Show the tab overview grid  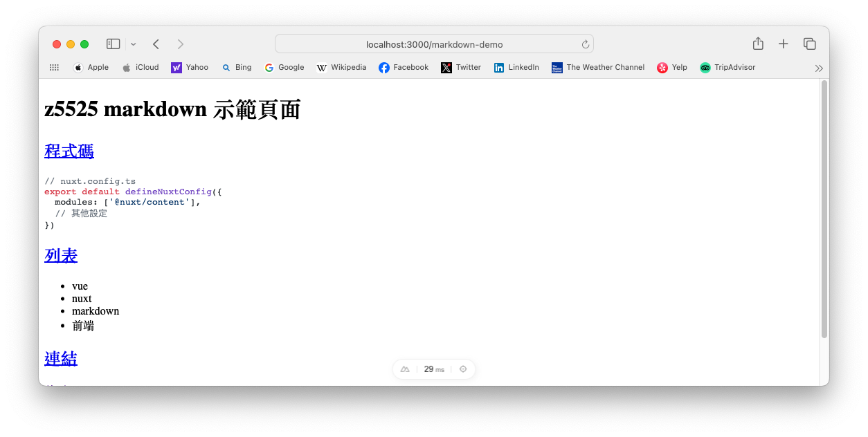[809, 43]
